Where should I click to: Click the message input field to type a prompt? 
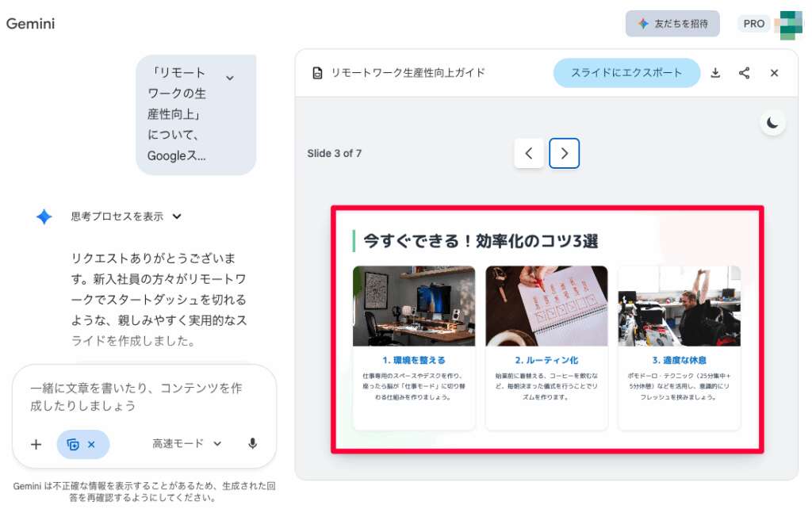click(x=143, y=396)
